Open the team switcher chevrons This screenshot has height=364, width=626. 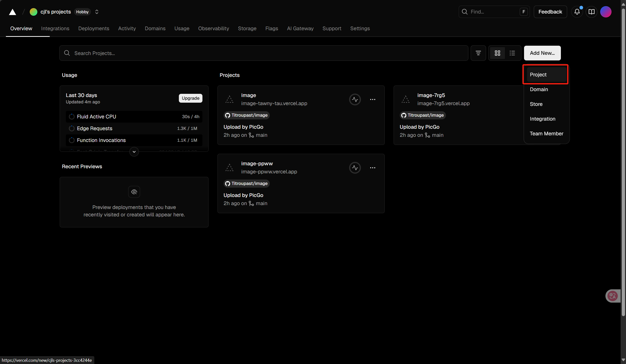pyautogui.click(x=97, y=12)
